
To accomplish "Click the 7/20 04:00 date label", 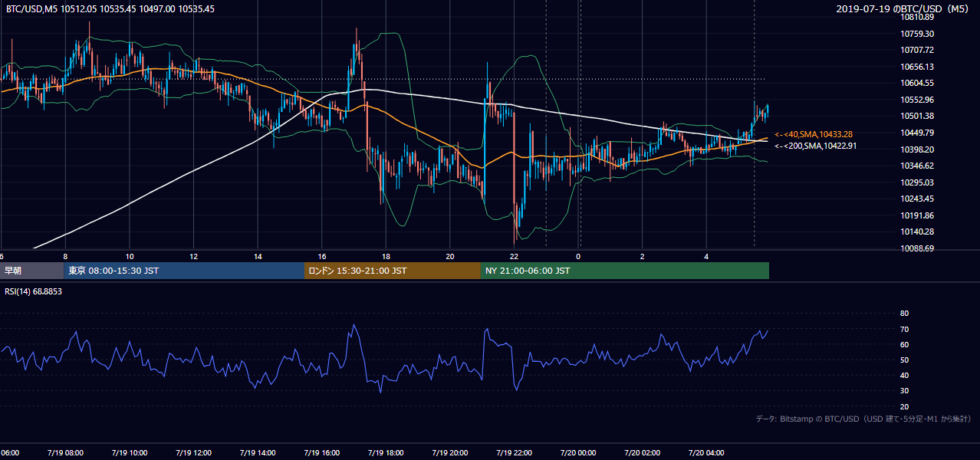I will point(706,453).
